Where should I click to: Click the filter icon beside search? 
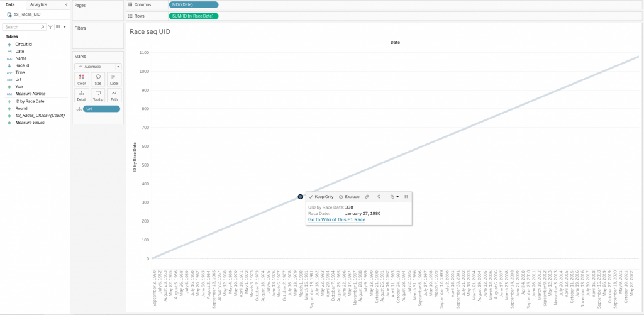click(50, 27)
